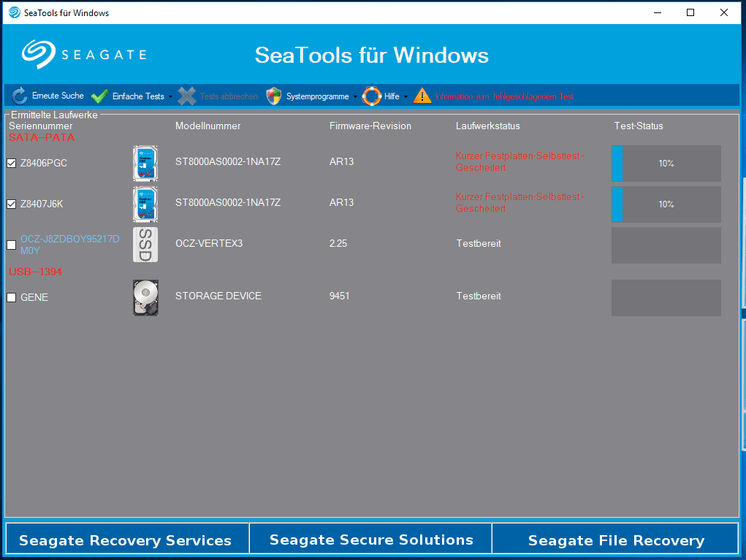
Task: Click the Erneute Suche refresh arrow icon
Action: coord(20,96)
